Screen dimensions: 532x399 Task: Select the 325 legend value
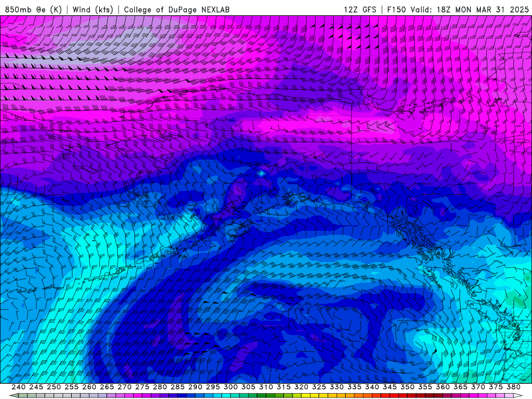(x=319, y=387)
